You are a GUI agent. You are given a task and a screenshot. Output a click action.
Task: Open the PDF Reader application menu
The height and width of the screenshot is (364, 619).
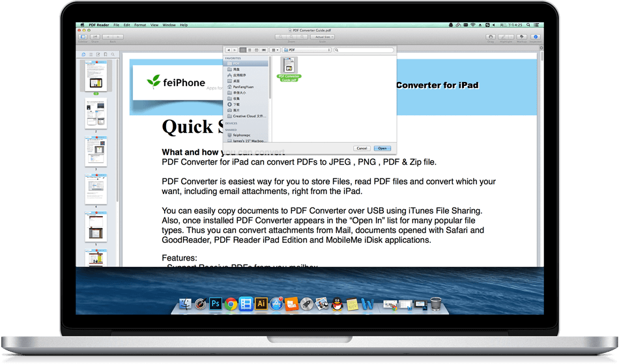pyautogui.click(x=98, y=25)
